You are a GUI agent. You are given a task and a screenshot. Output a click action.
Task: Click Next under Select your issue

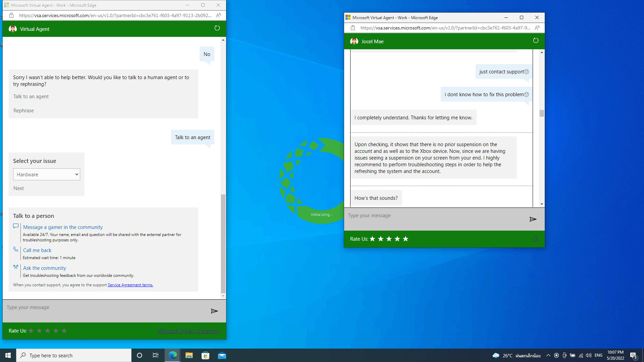(x=19, y=188)
